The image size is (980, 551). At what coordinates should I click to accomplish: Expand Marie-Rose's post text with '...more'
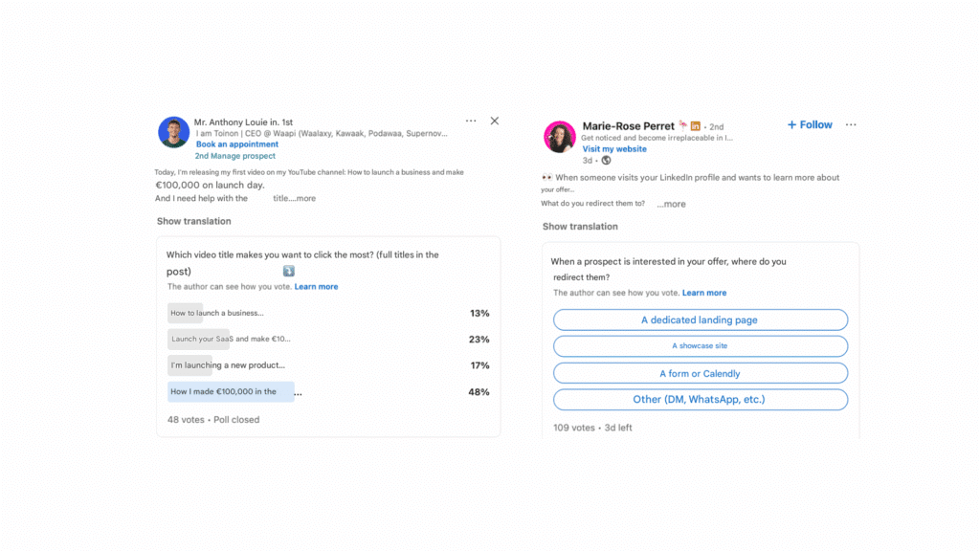tap(671, 204)
